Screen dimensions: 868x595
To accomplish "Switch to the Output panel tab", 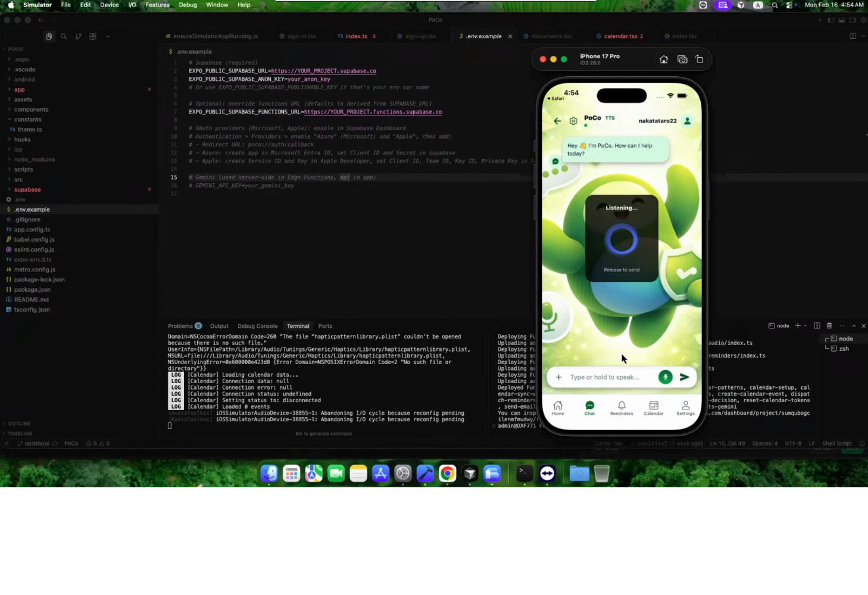I will pos(219,326).
